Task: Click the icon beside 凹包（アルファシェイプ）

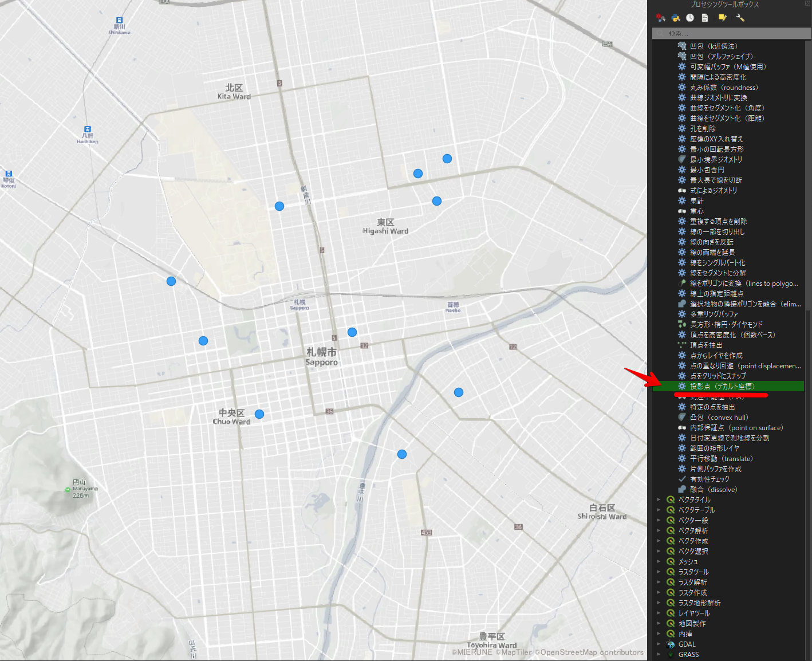Action: (682, 56)
